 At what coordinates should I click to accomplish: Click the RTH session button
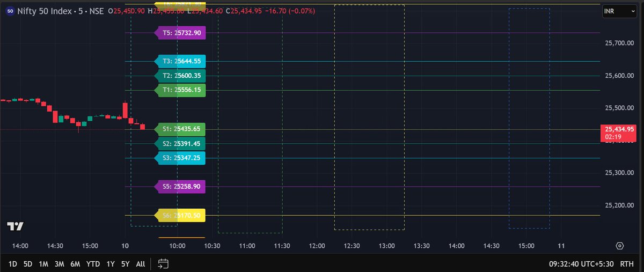coord(626,264)
